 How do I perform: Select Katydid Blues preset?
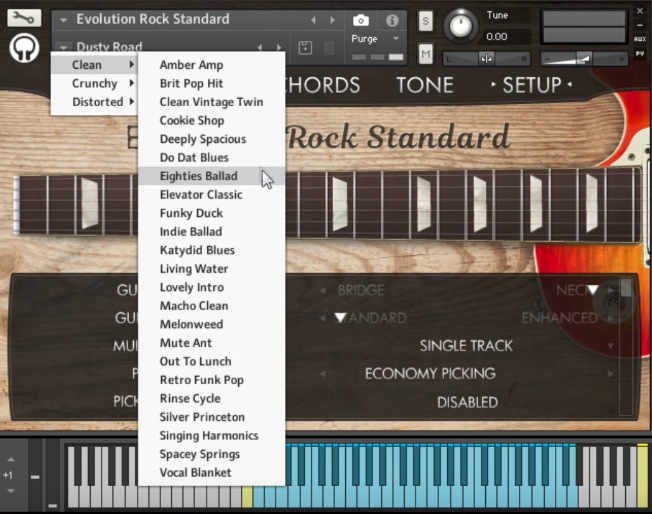point(211,250)
